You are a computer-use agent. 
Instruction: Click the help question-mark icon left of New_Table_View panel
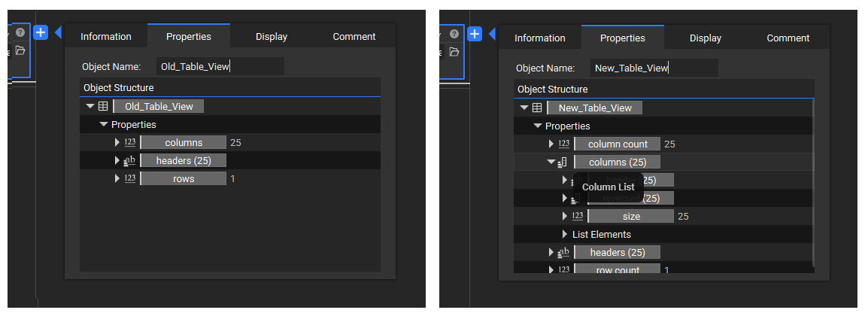[454, 34]
